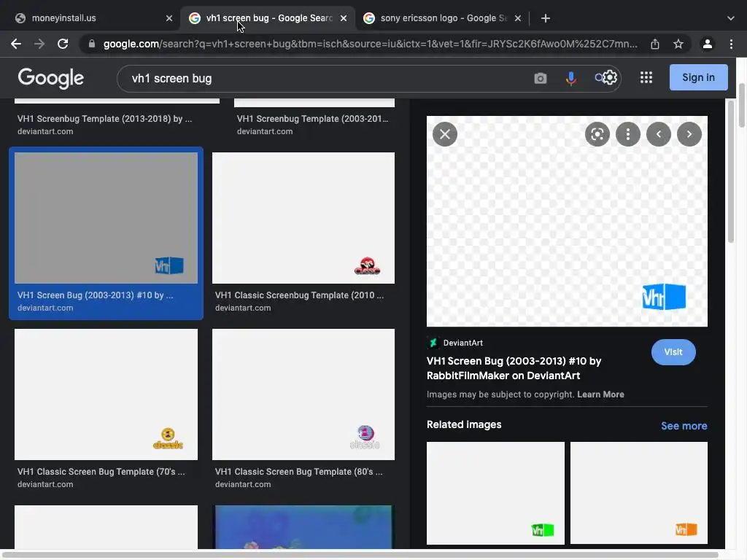
Task: Open the preview's three-dot options menu
Action: pos(628,134)
